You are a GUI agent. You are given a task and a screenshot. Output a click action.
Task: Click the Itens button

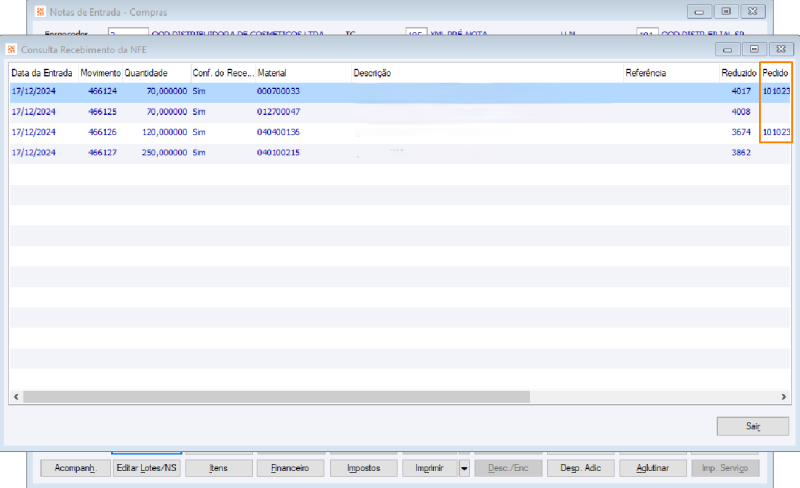coord(218,468)
